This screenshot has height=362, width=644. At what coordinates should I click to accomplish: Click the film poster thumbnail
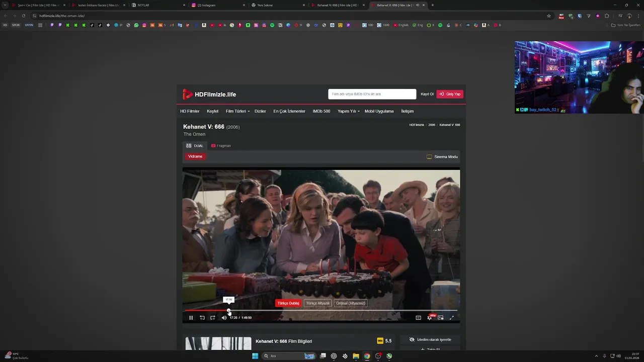218,343
